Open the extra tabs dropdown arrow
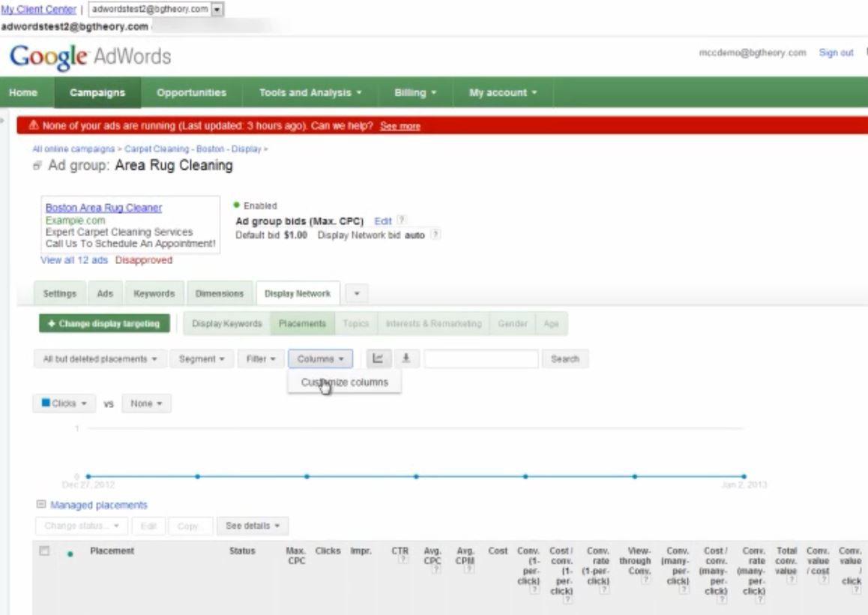This screenshot has height=615, width=868. [357, 293]
